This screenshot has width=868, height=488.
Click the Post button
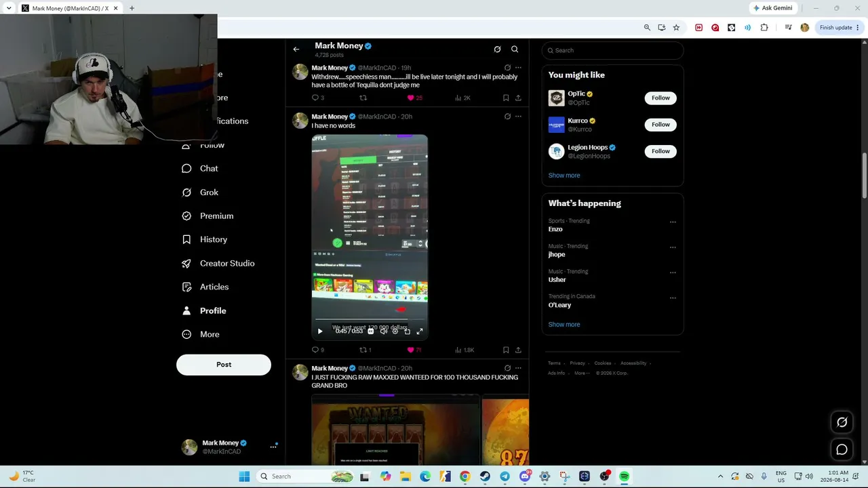pyautogui.click(x=224, y=365)
